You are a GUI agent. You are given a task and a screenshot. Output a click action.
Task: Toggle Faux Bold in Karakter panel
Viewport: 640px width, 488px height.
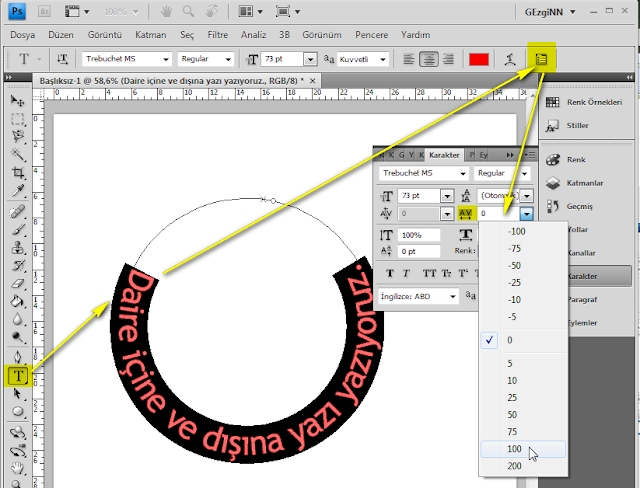(388, 273)
